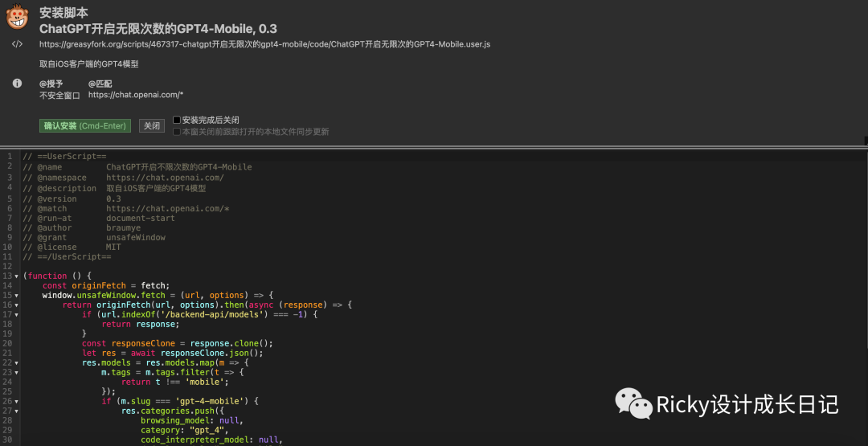The image size is (868, 446).
Task: Collapse the fold arrow on line 22
Action: pos(17,363)
